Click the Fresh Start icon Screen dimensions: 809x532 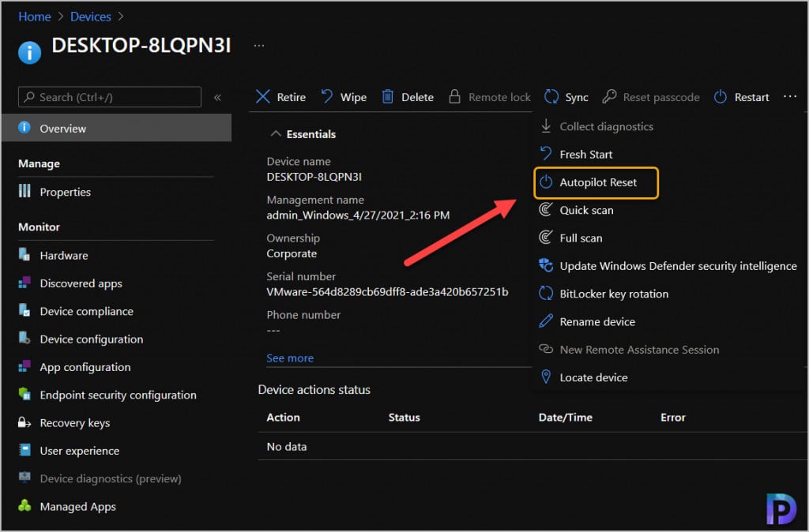545,154
